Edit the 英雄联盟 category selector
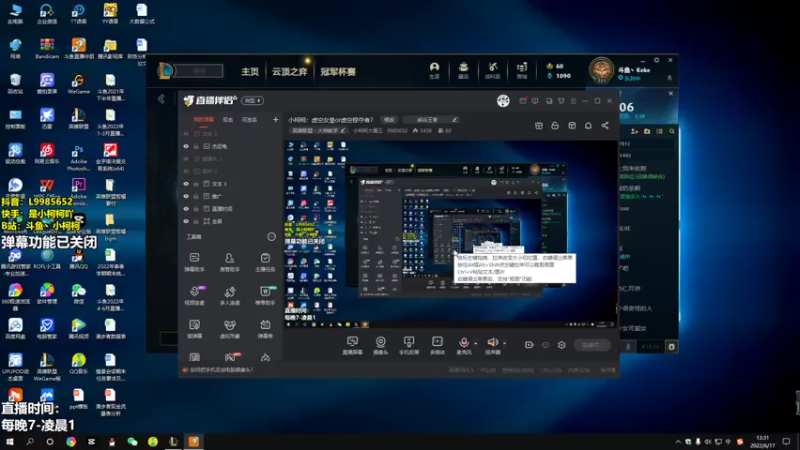 (319, 131)
